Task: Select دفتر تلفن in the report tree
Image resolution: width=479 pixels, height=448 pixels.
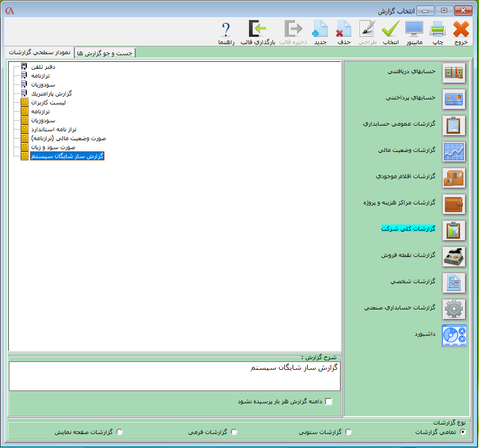Action: tap(44, 67)
